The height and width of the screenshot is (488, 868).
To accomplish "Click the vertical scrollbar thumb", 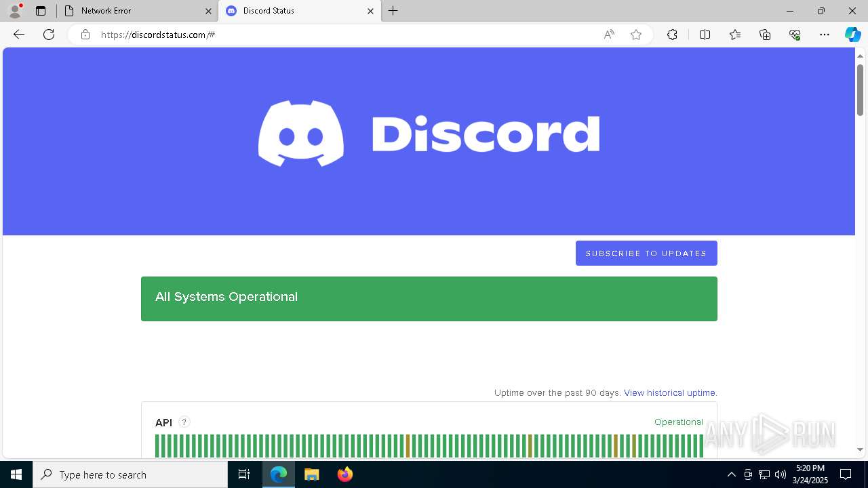I will tap(860, 89).
